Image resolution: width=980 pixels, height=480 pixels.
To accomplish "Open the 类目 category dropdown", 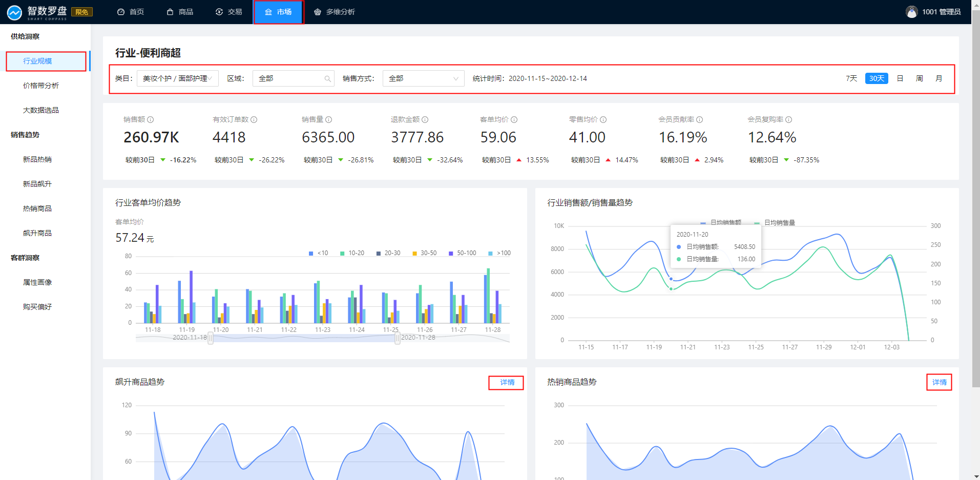I will pyautogui.click(x=177, y=78).
